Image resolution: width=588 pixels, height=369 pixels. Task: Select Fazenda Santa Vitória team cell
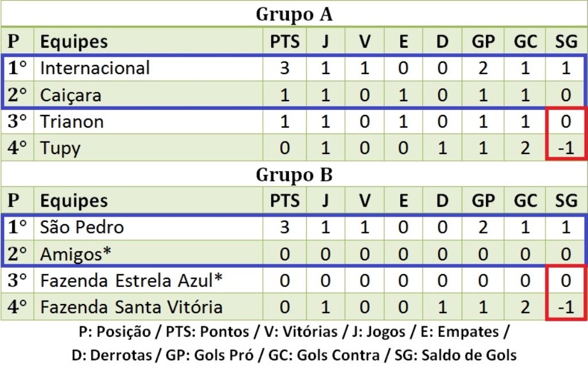click(131, 307)
